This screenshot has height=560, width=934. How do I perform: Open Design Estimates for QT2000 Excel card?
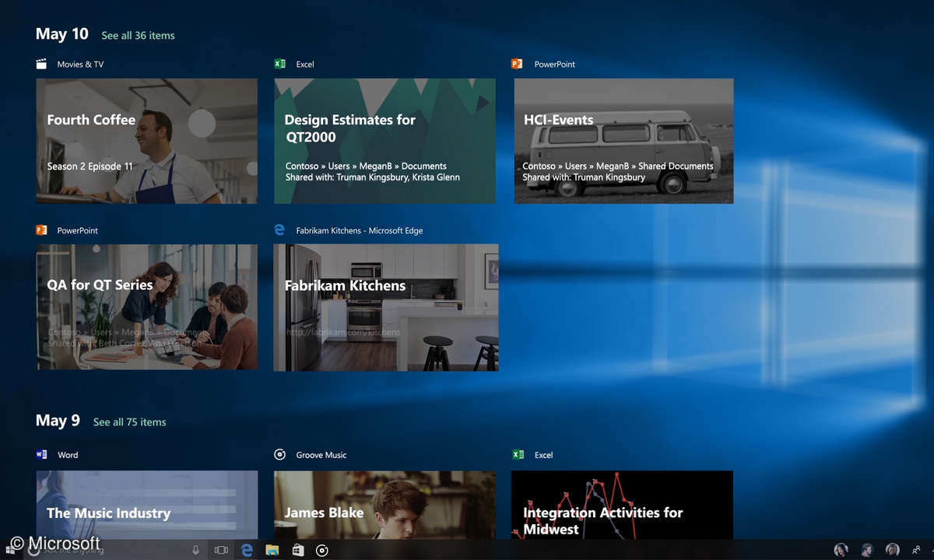[384, 141]
